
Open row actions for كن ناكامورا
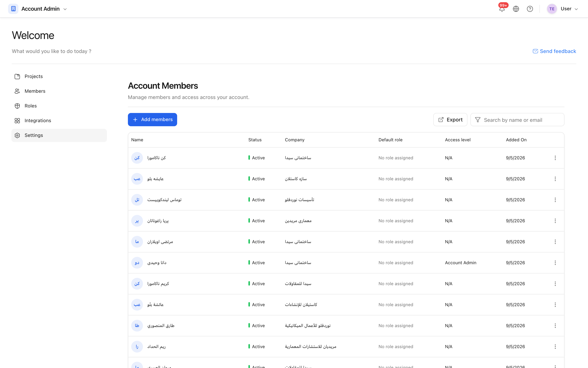click(x=555, y=158)
